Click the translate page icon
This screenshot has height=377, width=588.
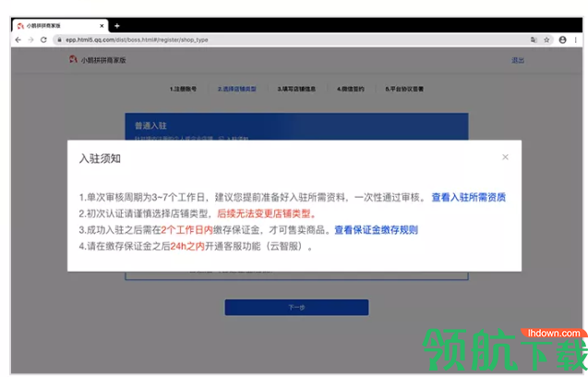(x=534, y=40)
